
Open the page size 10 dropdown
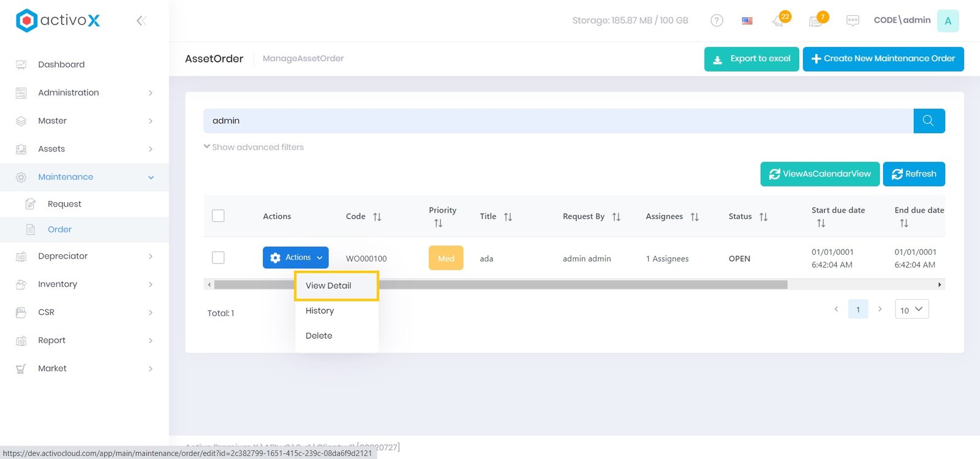[x=911, y=309]
